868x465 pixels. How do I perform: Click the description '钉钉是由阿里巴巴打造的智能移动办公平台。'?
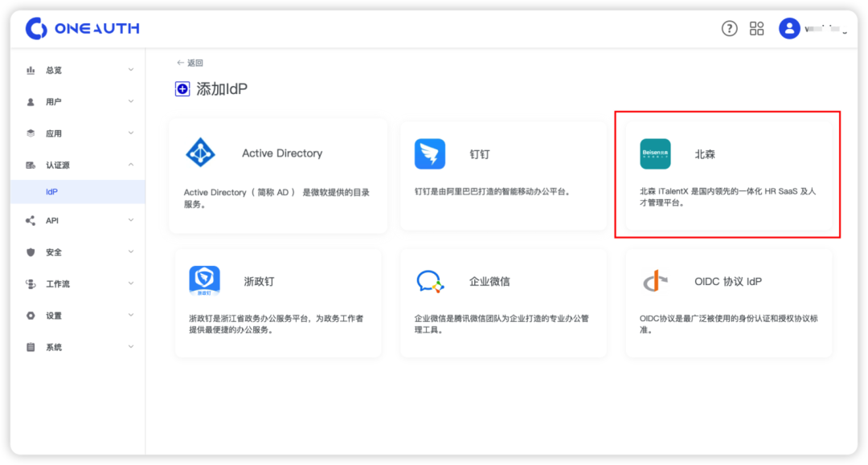(x=492, y=192)
